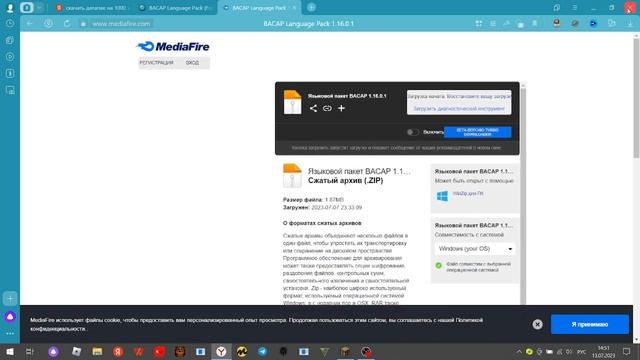Click the screenshot tool icon in sidebar
The height and width of the screenshot is (360, 640).
click(x=10, y=90)
